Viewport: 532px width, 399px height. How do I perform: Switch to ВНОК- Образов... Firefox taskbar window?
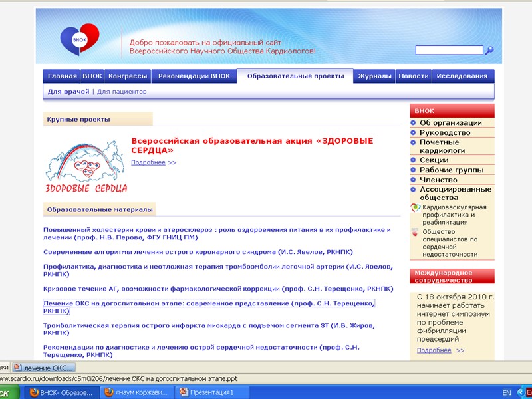coord(61,392)
